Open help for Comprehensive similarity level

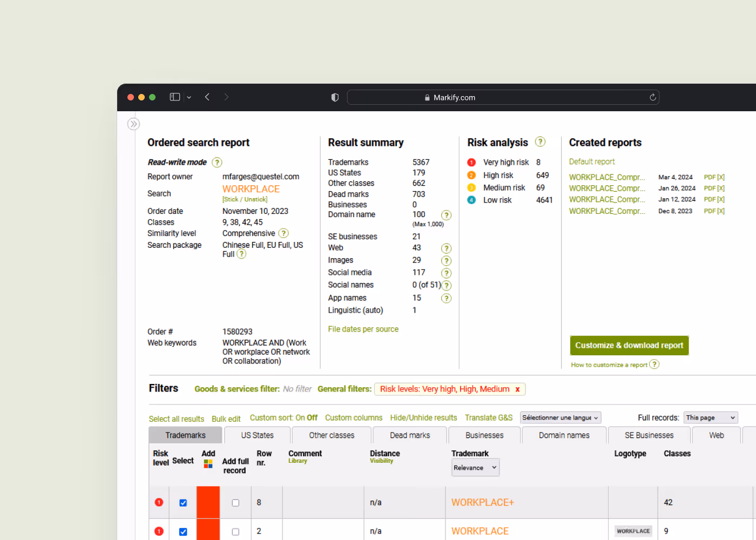283,233
